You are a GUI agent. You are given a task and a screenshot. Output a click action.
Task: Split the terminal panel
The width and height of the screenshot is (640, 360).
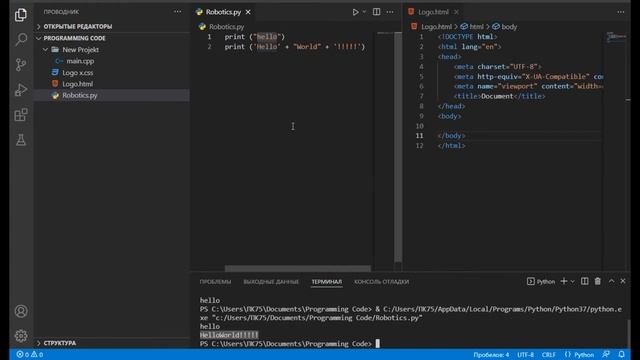584,281
